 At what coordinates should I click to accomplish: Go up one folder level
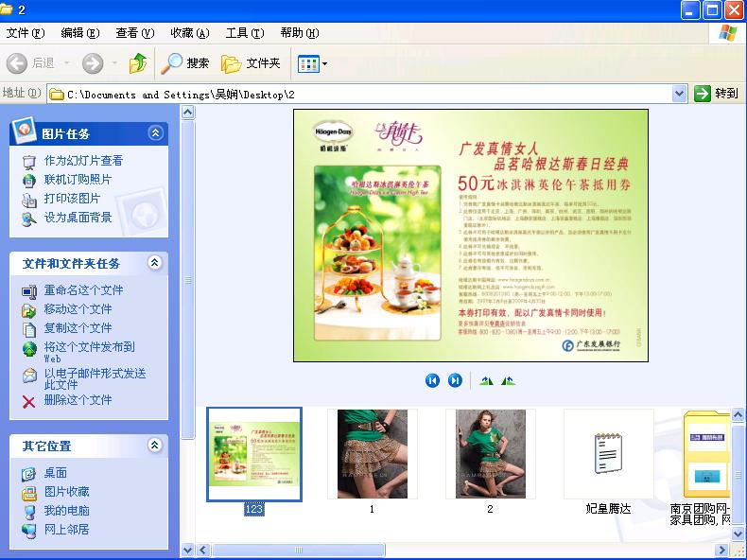(138, 63)
